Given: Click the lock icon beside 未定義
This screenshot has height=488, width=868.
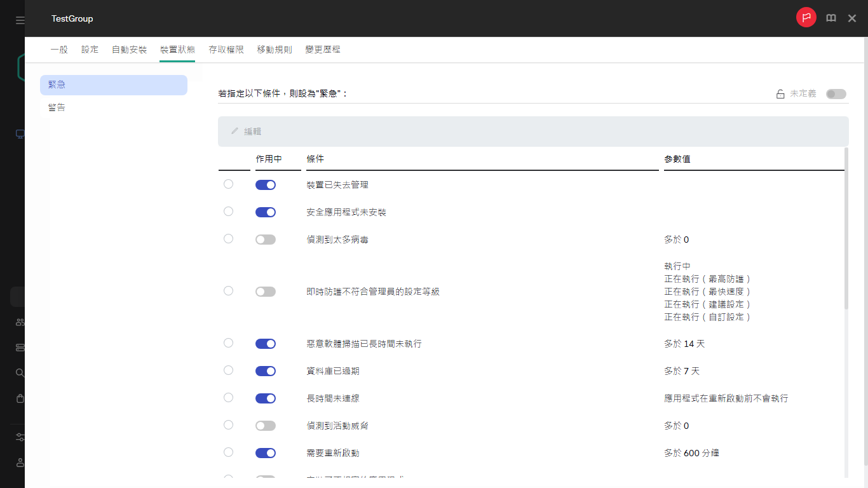Looking at the screenshot, I should [780, 93].
